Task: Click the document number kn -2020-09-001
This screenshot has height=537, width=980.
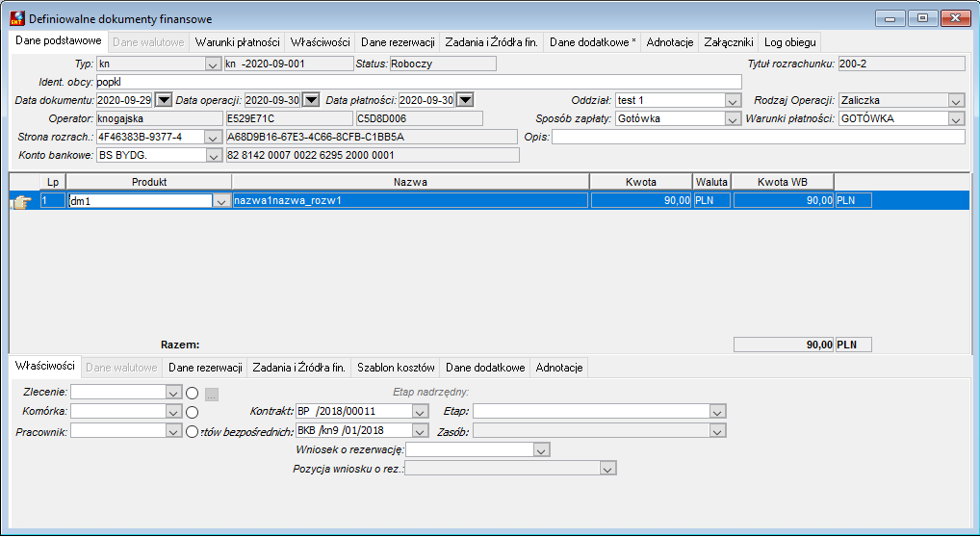Action: (289, 64)
